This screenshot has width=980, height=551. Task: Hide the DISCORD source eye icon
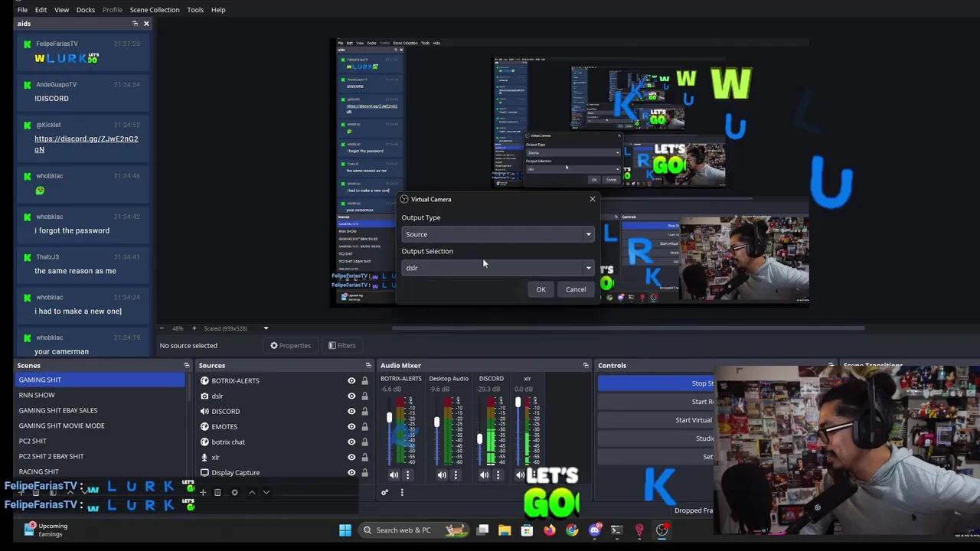pyautogui.click(x=351, y=411)
